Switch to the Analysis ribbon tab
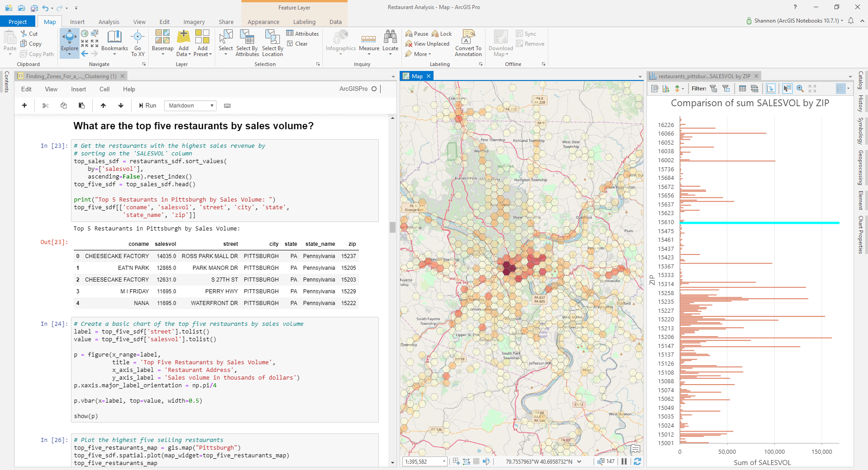Image resolution: width=868 pixels, height=470 pixels. tap(108, 22)
